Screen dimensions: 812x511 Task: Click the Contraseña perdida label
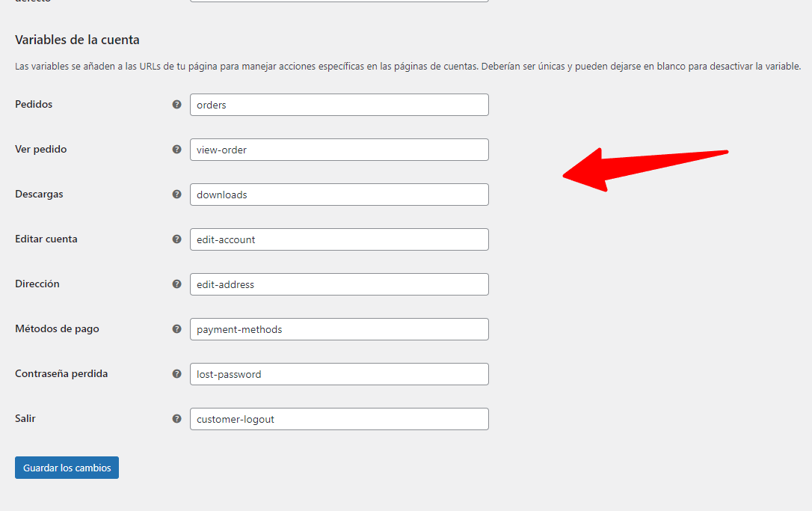[x=61, y=373]
